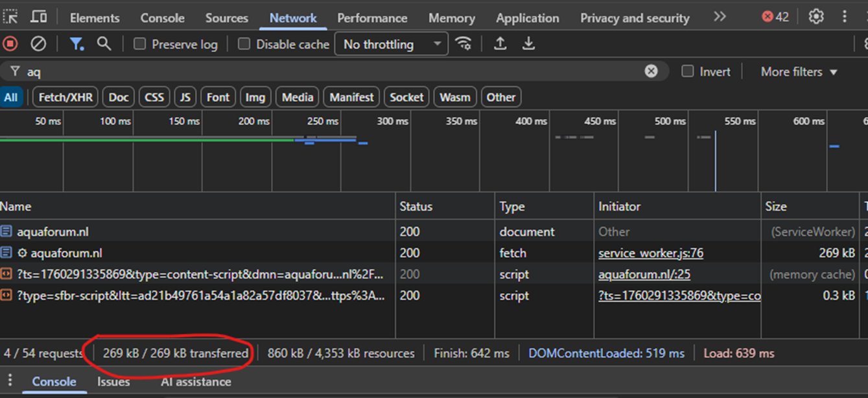
Task: Switch to the Sources tab
Action: coord(226,18)
